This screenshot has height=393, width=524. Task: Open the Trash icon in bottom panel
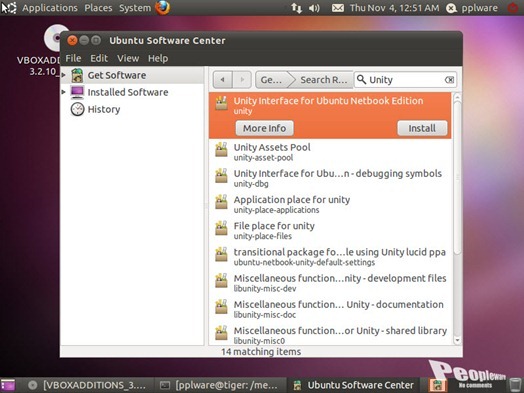click(515, 385)
